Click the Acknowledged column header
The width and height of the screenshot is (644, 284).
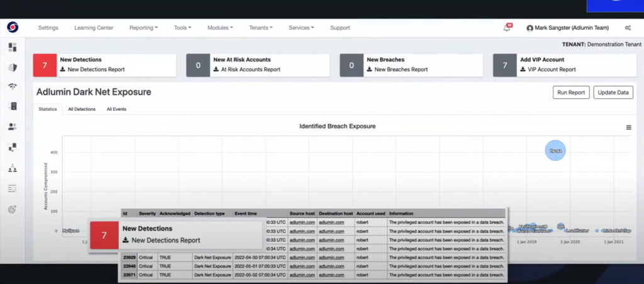click(x=175, y=213)
